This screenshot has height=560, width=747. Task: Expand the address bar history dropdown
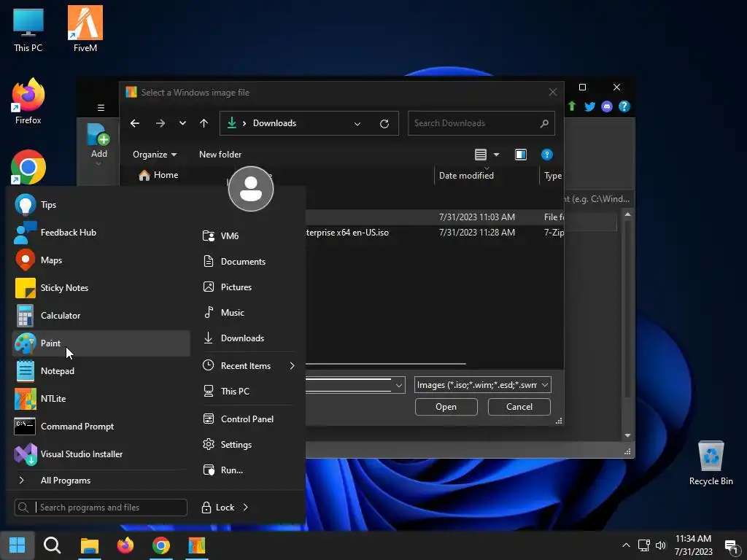[x=357, y=124]
